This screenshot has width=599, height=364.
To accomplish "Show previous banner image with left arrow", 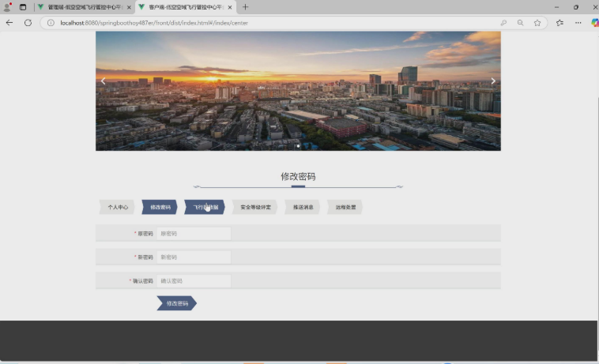I will pyautogui.click(x=104, y=81).
